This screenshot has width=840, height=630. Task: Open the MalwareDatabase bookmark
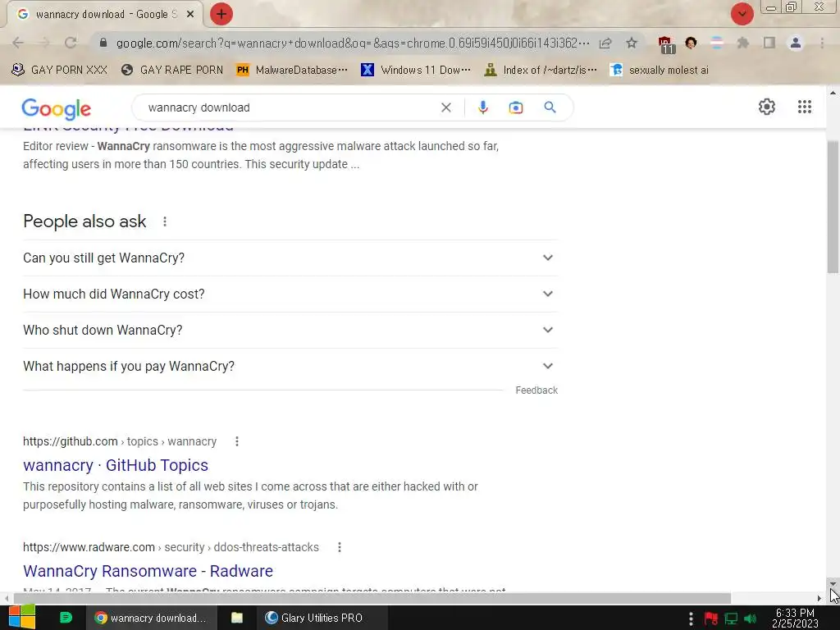292,71
